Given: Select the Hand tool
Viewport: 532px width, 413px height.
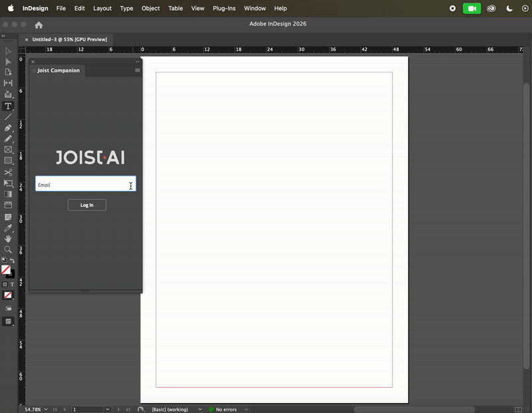Looking at the screenshot, I should point(8,239).
